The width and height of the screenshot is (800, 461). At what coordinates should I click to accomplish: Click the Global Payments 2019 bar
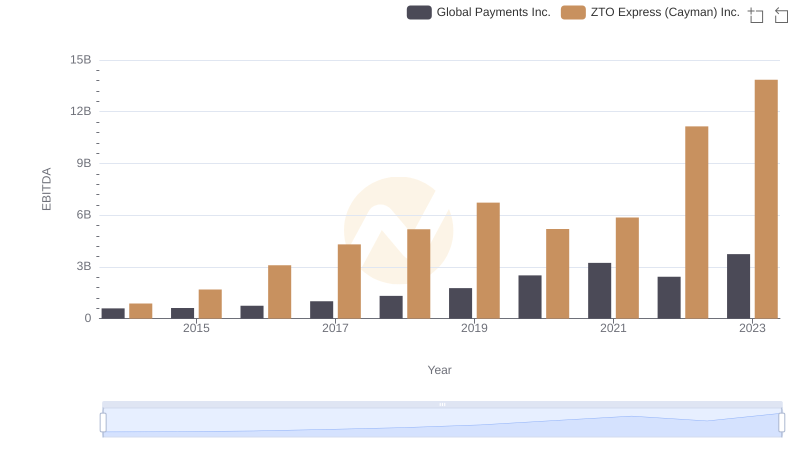click(460, 303)
